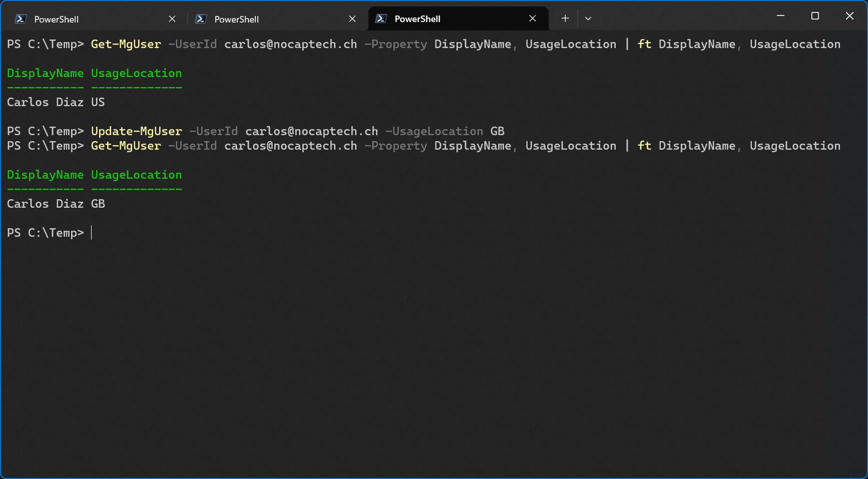Screen dimensions: 868x479
Task: Select the active third PowerShell tab
Action: (458, 19)
